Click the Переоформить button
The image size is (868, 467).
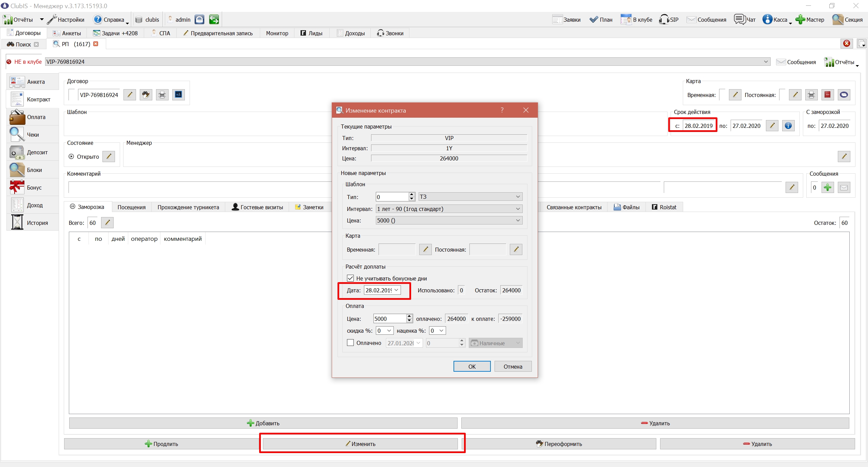point(559,444)
